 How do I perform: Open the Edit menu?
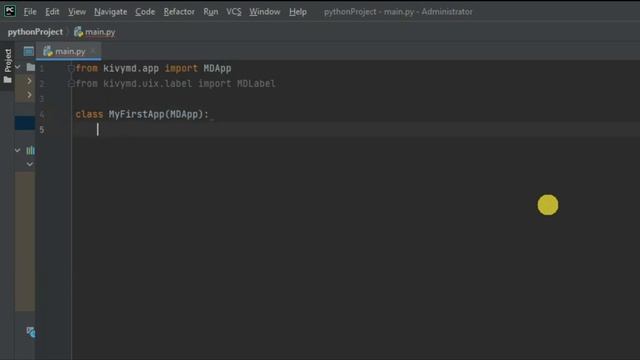tap(52, 12)
